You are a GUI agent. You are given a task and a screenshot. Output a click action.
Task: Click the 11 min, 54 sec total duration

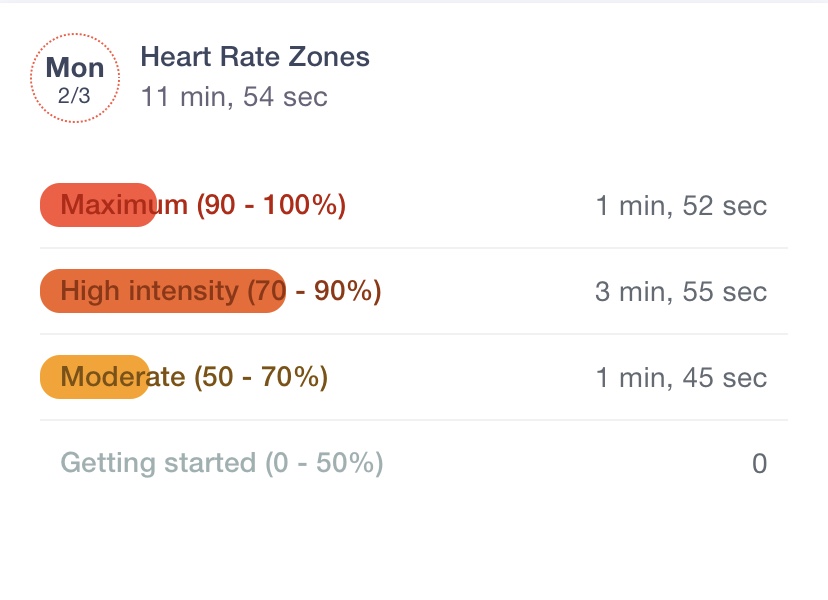(234, 97)
